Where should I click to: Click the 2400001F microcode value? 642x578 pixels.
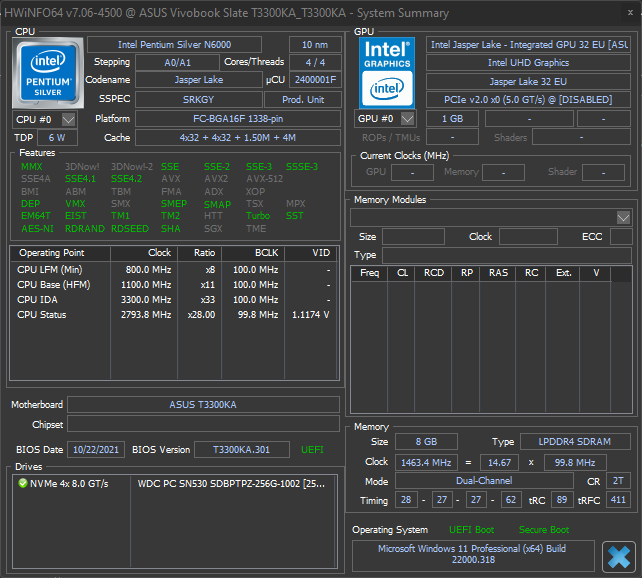(x=315, y=79)
